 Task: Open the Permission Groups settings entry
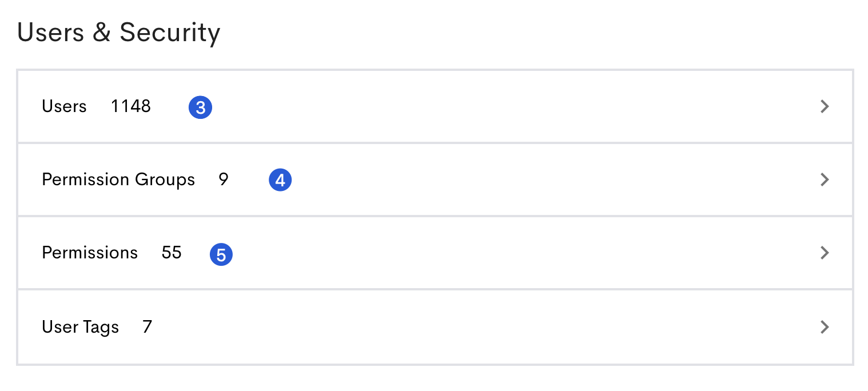pyautogui.click(x=435, y=179)
